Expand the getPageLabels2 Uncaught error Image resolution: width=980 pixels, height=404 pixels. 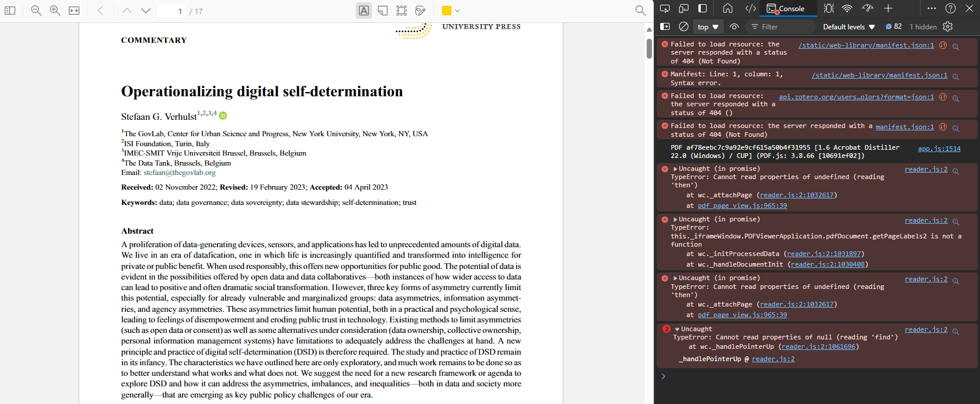pyautogui.click(x=675, y=220)
